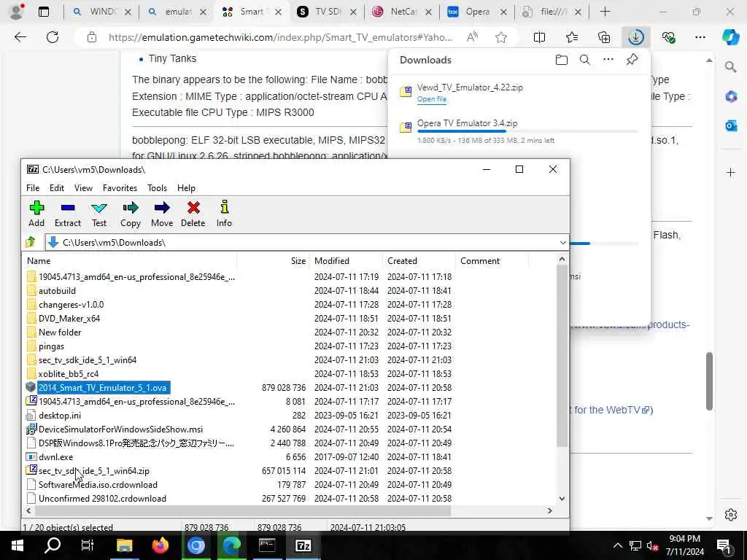Open Edge Favorites list button
747x560 pixels.
572,37
